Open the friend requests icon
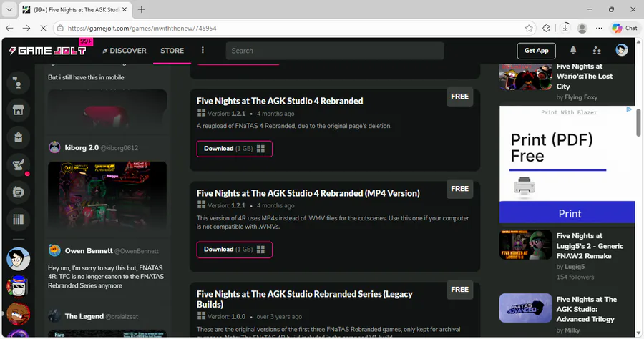644x339 pixels. 597,50
